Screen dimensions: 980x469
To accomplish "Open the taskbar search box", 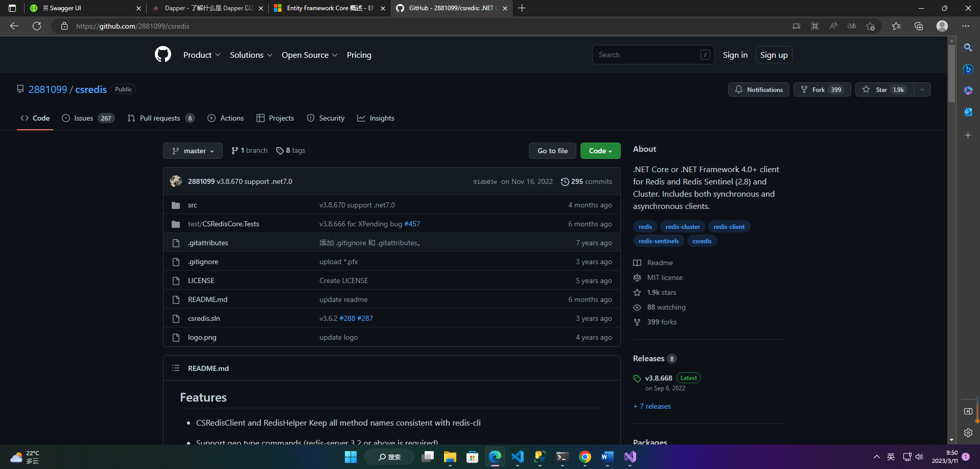I will [389, 457].
